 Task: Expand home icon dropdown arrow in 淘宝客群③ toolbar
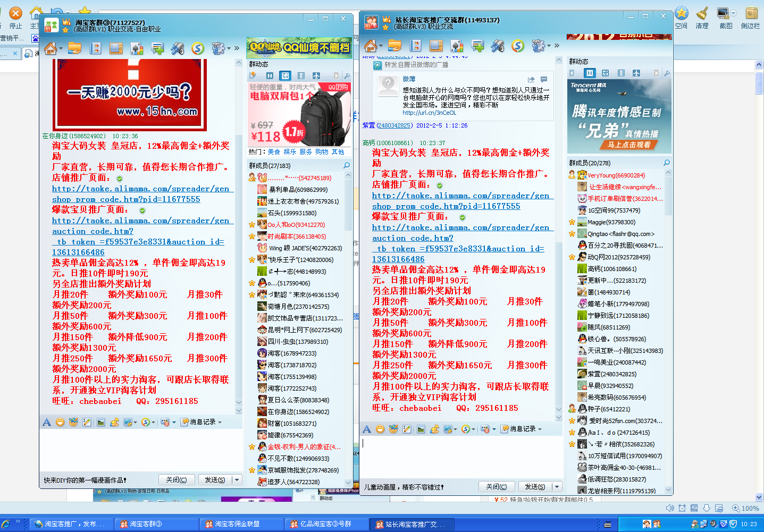(x=60, y=49)
